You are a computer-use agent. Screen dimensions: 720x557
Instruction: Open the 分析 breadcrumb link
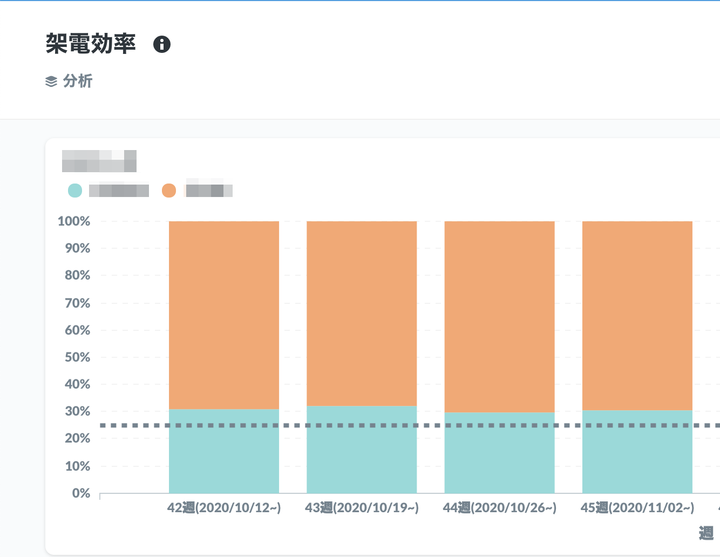click(77, 82)
